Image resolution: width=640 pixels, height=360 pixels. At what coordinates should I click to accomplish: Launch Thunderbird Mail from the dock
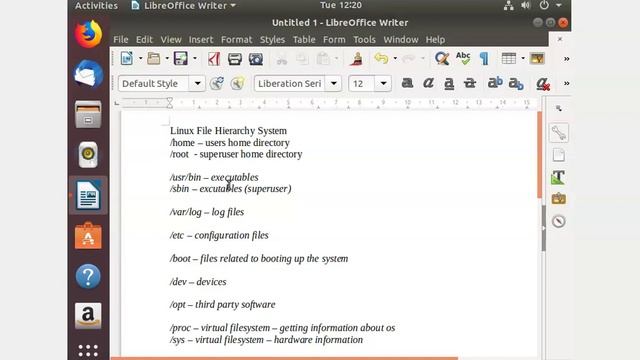[x=88, y=74]
